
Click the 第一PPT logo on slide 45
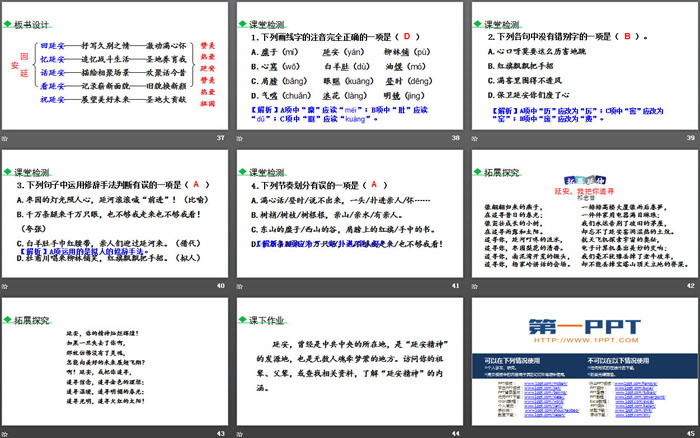pyautogui.click(x=584, y=327)
